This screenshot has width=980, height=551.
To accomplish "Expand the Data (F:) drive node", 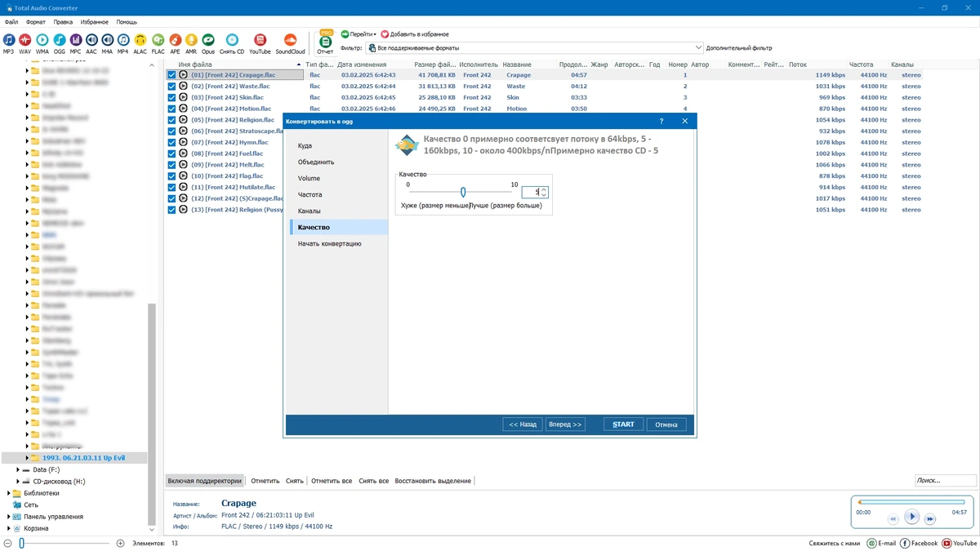I will (x=18, y=470).
